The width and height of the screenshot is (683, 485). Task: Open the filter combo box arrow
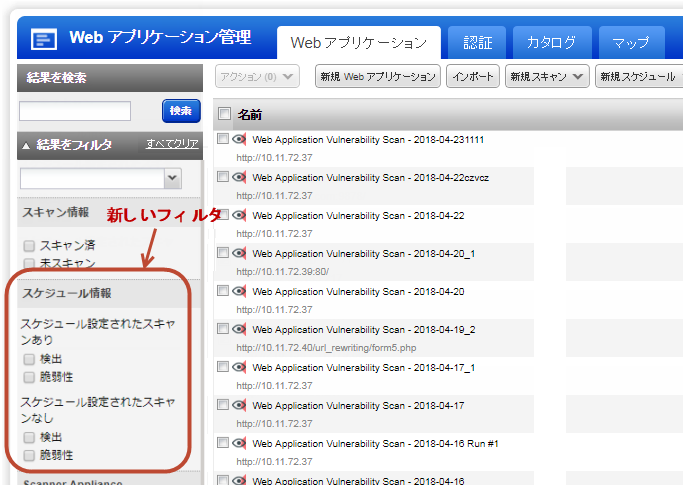172,178
